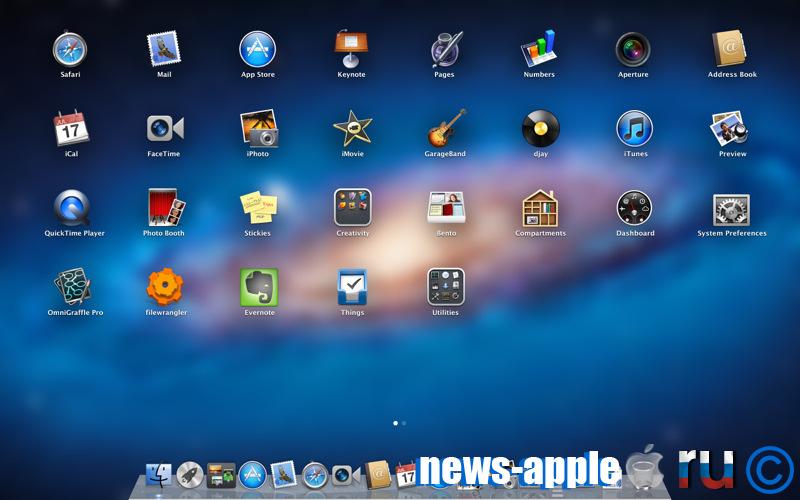This screenshot has height=500, width=800.
Task: Open the Keynote app
Action: coord(351,49)
